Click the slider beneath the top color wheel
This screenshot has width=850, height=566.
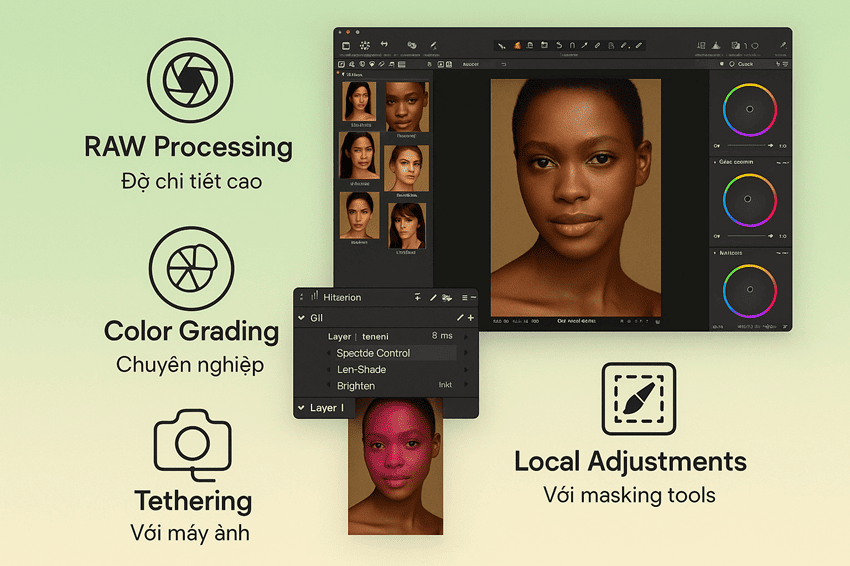click(x=750, y=145)
